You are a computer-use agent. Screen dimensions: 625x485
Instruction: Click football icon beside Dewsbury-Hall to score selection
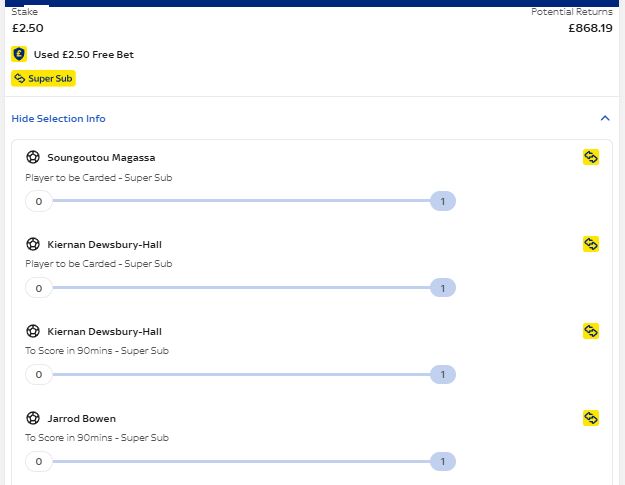point(33,331)
